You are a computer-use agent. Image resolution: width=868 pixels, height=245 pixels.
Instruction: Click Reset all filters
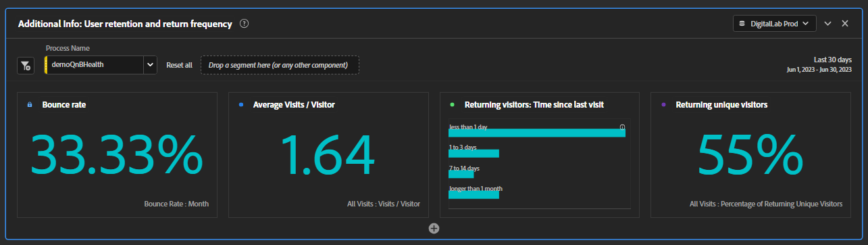[179, 66]
